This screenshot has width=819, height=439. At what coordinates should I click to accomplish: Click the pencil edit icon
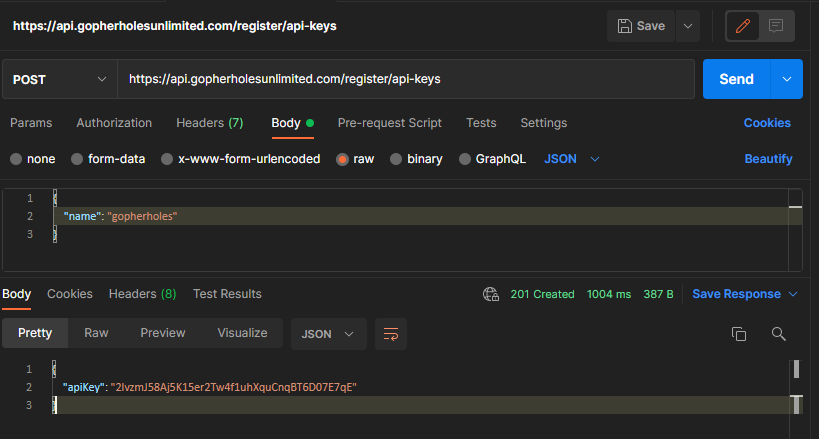tap(742, 26)
